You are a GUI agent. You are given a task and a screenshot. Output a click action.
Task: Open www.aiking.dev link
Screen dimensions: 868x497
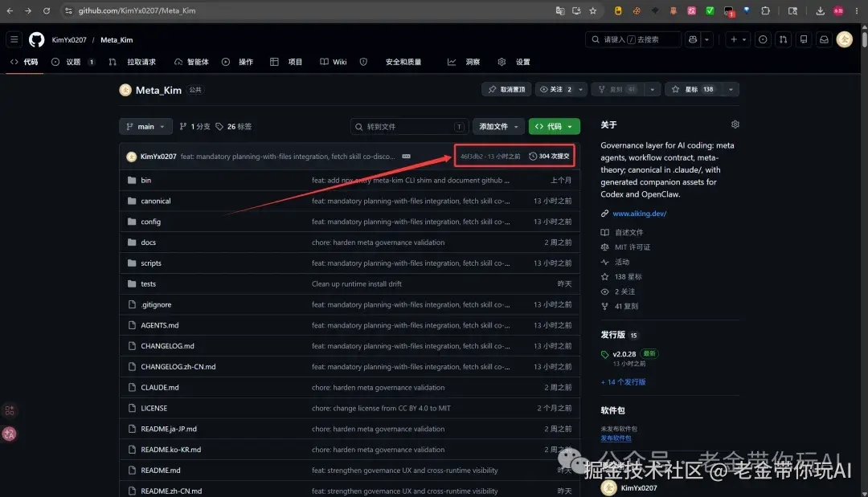click(640, 214)
